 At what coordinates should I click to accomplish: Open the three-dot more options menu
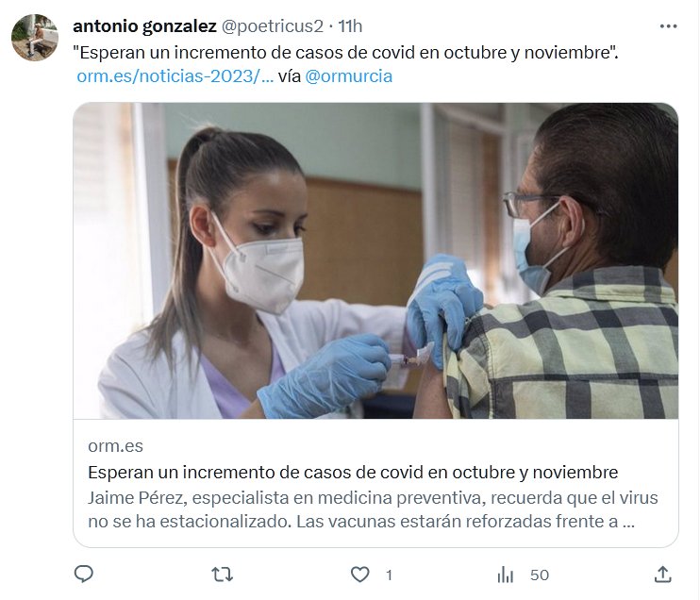668,26
